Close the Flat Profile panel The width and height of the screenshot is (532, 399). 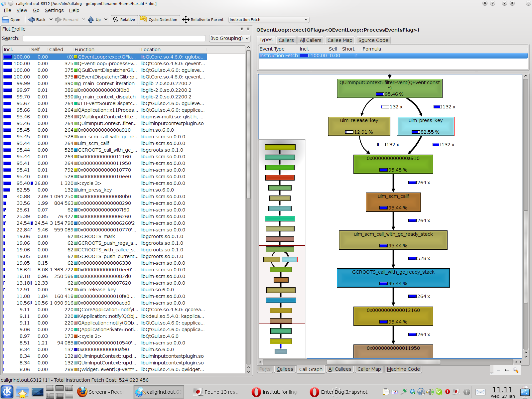pyautogui.click(x=248, y=29)
